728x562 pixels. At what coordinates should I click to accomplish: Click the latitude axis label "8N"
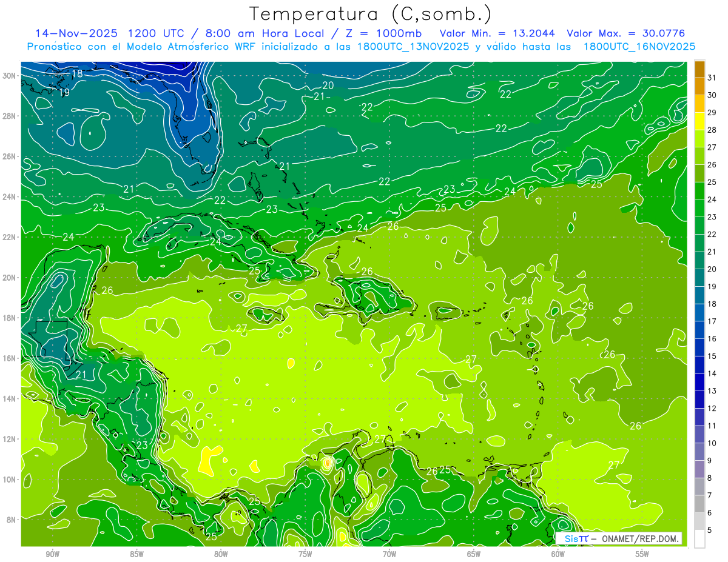click(12, 520)
